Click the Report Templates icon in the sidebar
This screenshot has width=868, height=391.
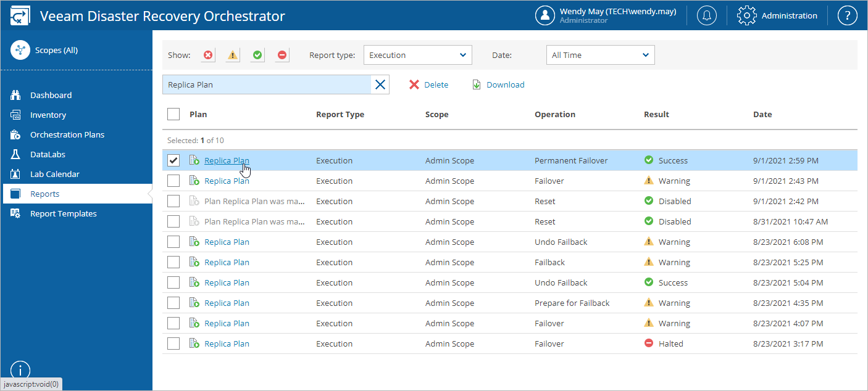point(17,213)
